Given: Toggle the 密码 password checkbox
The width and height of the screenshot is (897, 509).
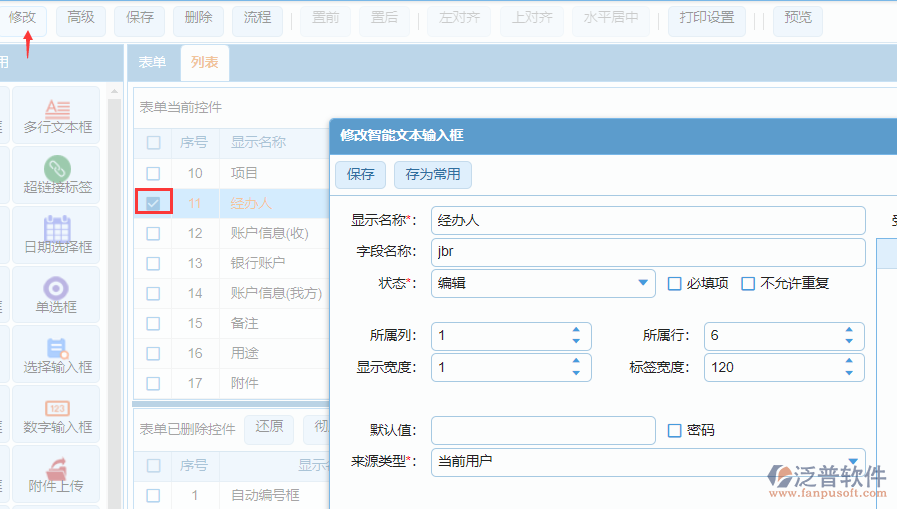Looking at the screenshot, I should 675,431.
